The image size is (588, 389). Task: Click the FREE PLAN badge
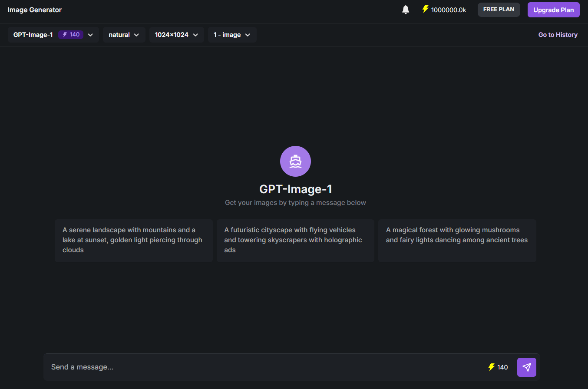pyautogui.click(x=499, y=9)
